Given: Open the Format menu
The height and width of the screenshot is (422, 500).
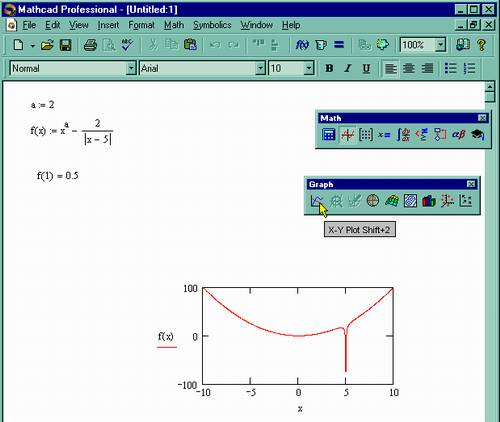Looking at the screenshot, I should (x=141, y=25).
